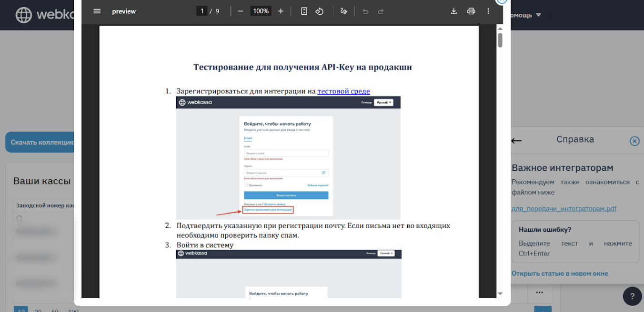Viewport: 644px width, 312px height.
Task: Click the page number input field
Action: click(x=202, y=11)
